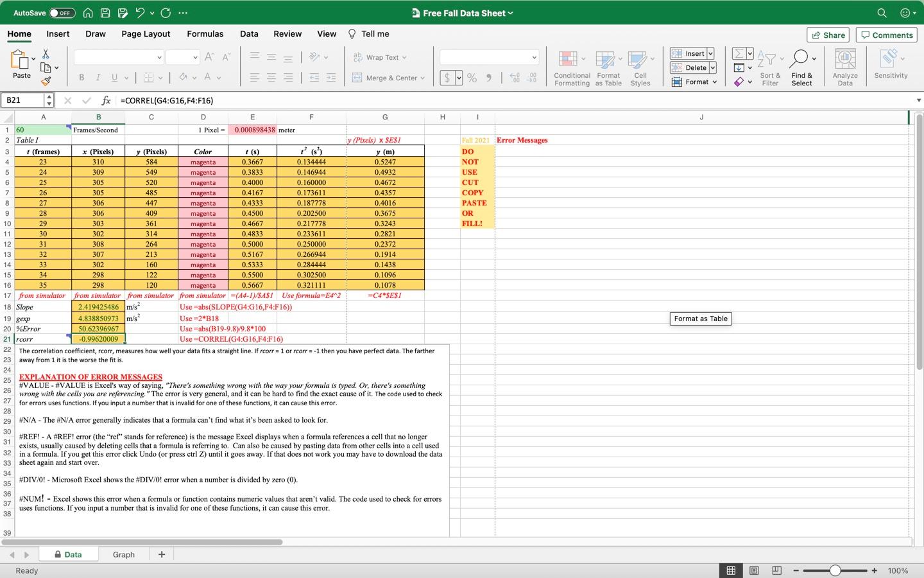The width and height of the screenshot is (924, 578).
Task: Open the number format dropdown
Action: coord(534,57)
